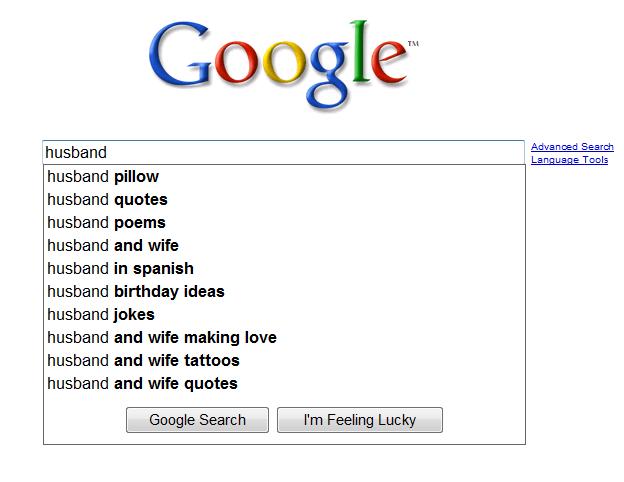
Task: Select the "husband and wife tattoos" suggestion
Action: (143, 361)
